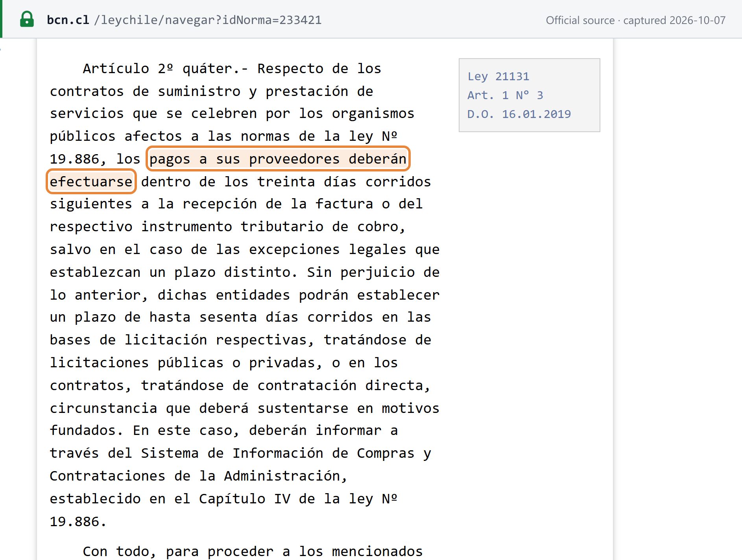Screen dimensions: 742x560
Task: Open the 'Art. 1 N° 3' reference link
Action: point(505,95)
